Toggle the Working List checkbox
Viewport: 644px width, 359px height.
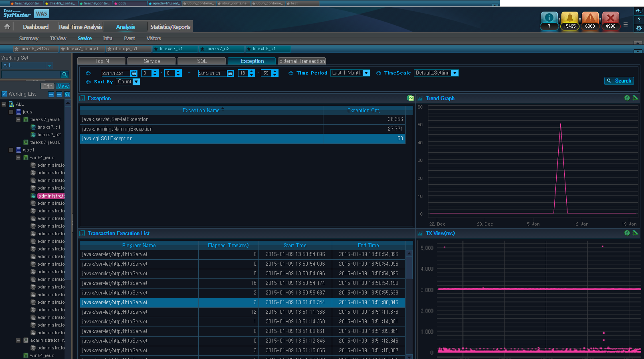pos(4,94)
